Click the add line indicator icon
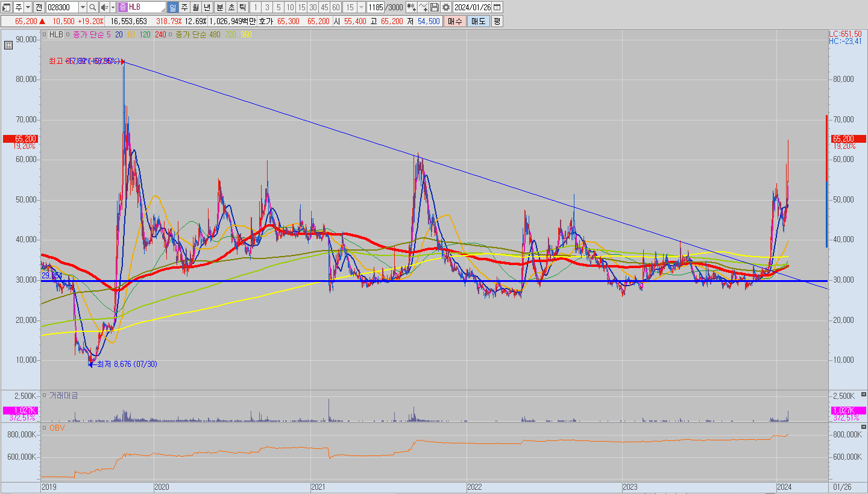Screen dimensions: 868x494 point(423,7)
